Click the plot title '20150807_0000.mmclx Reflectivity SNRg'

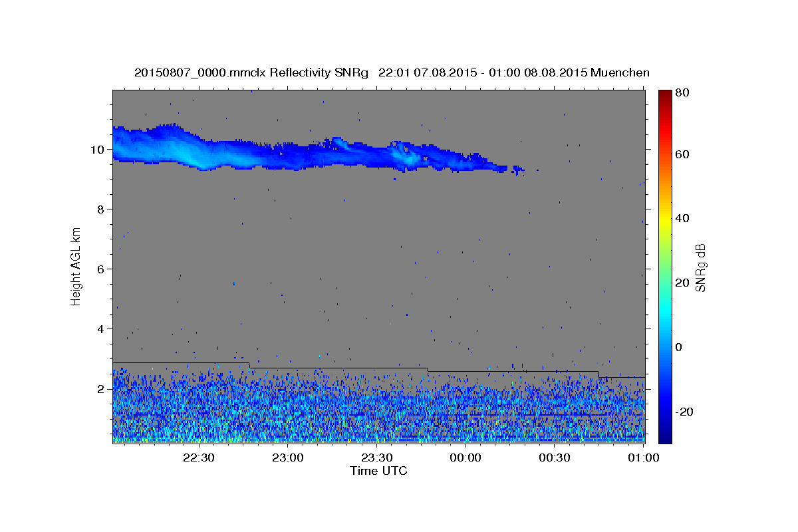pyautogui.click(x=251, y=73)
